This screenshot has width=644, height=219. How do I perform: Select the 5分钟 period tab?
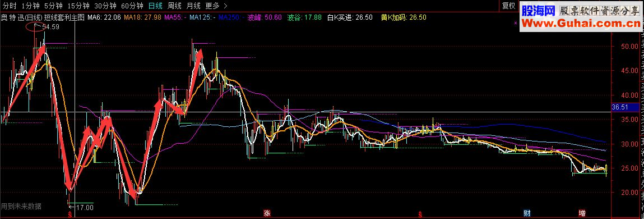(53, 6)
